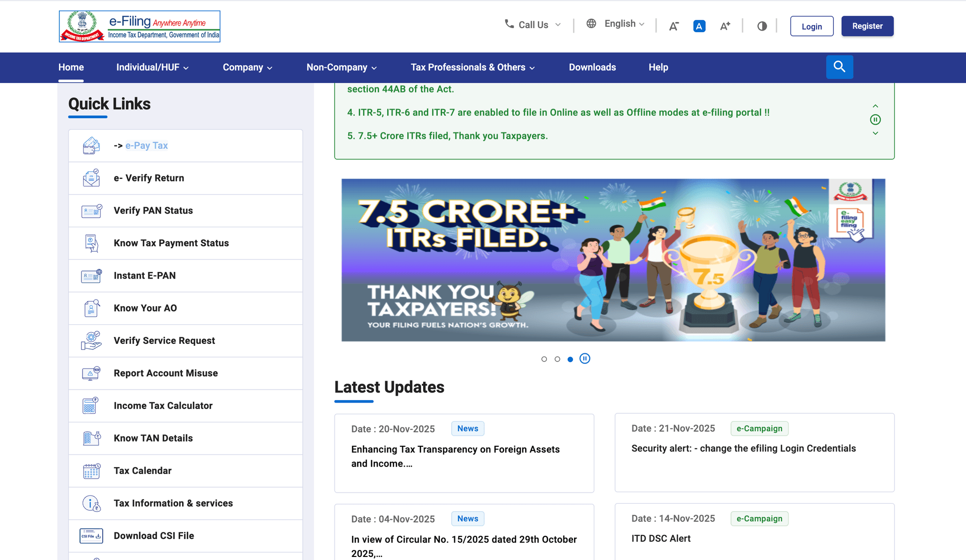Open the site search
Image resolution: width=966 pixels, height=560 pixels.
[x=839, y=67]
